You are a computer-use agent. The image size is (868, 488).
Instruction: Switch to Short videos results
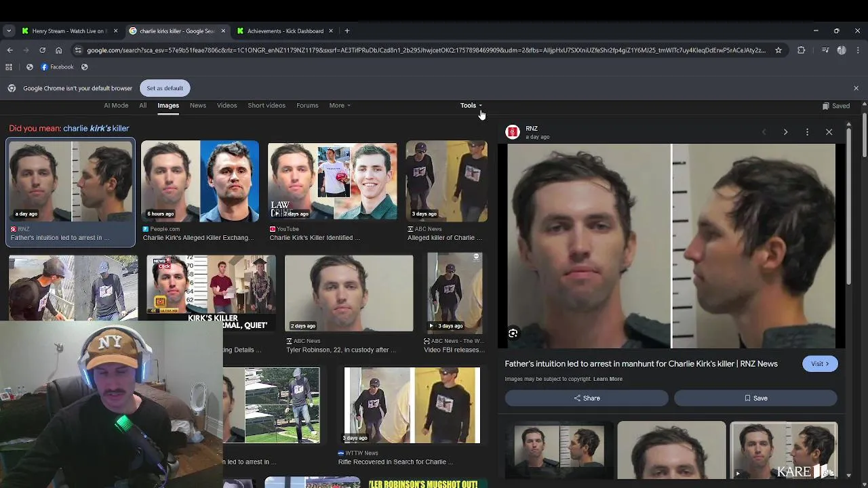coord(267,105)
